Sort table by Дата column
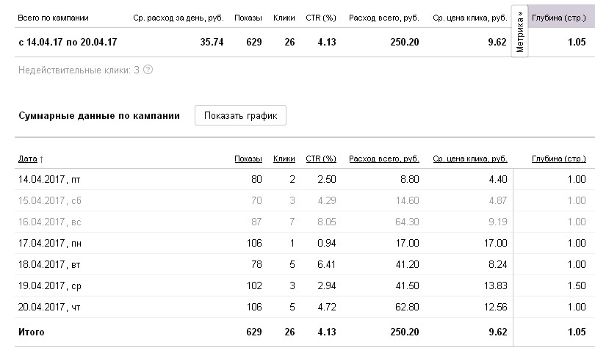Screen dimensions: 595x364 tap(30, 159)
